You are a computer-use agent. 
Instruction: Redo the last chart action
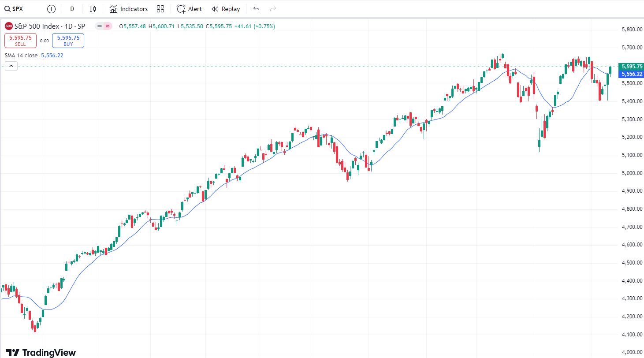tap(273, 9)
